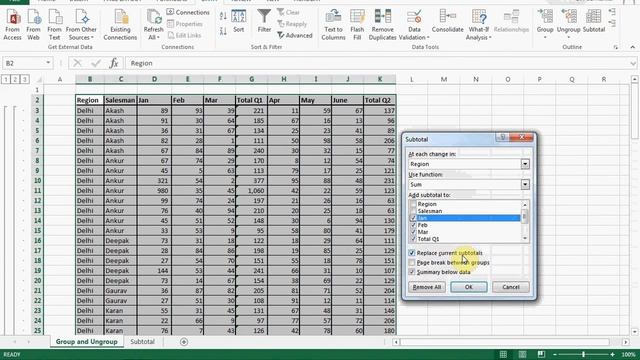Screen dimensions: 640x360
Task: Check Salesman in subtotal list
Action: (413, 211)
